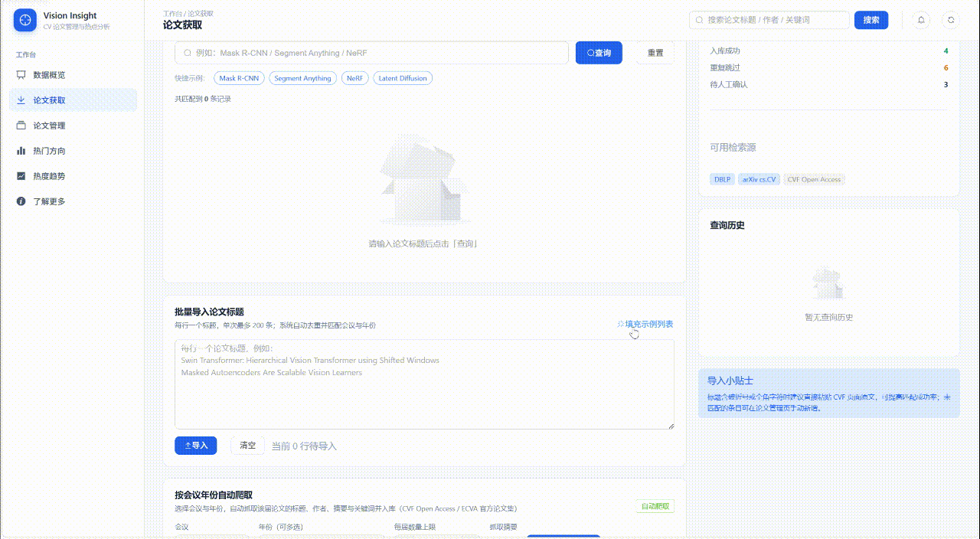Click the Vision Insight logo icon
Image resolution: width=980 pixels, height=539 pixels.
[x=25, y=20]
